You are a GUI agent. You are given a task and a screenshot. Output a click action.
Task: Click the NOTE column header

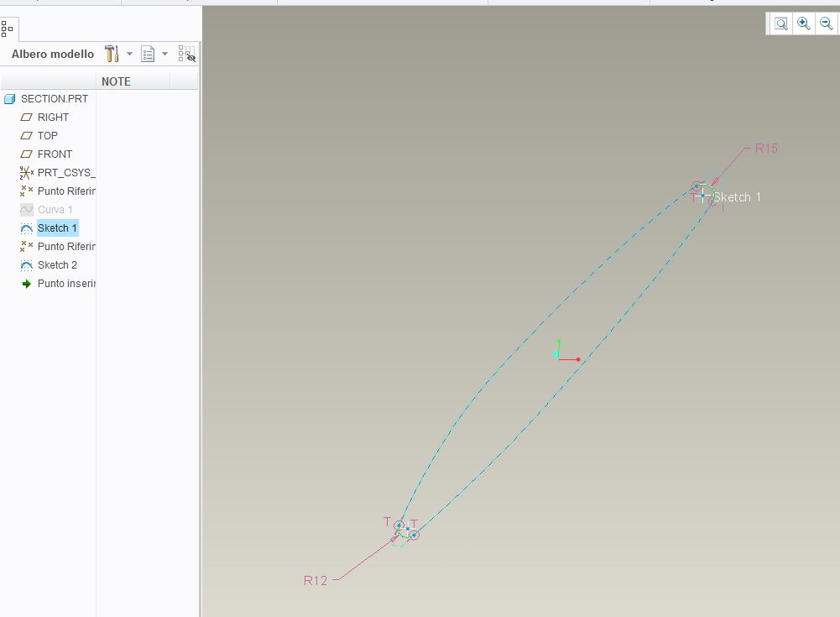[x=115, y=81]
